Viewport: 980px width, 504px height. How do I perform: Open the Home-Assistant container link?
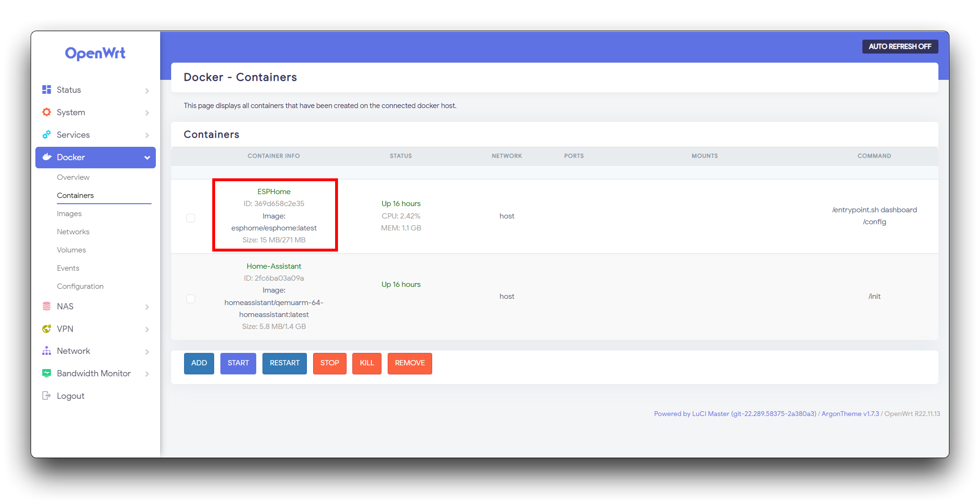(x=274, y=266)
